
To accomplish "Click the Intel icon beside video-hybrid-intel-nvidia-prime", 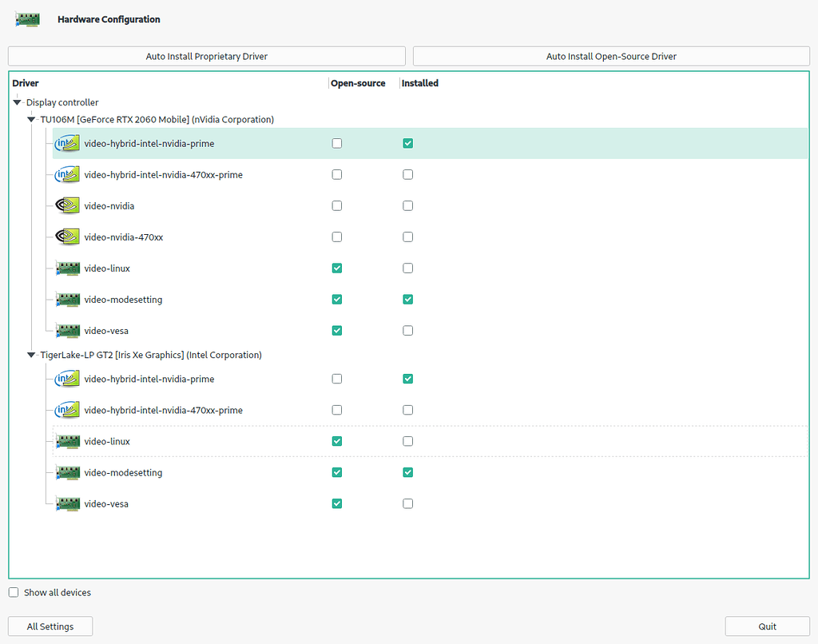I will (67, 143).
